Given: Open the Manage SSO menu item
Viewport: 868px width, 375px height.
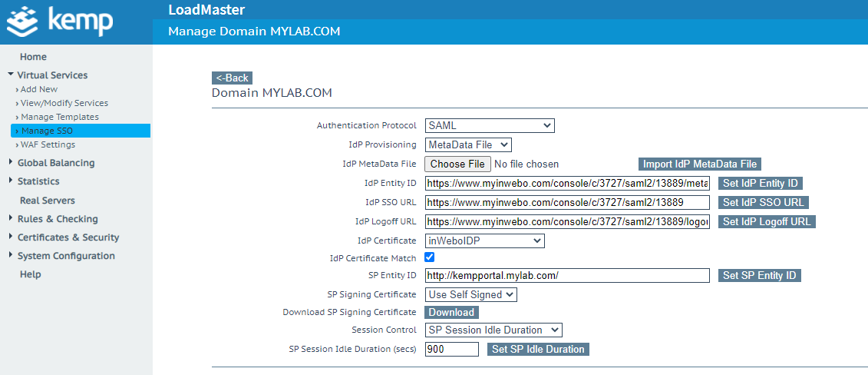Looking at the screenshot, I should [x=47, y=131].
